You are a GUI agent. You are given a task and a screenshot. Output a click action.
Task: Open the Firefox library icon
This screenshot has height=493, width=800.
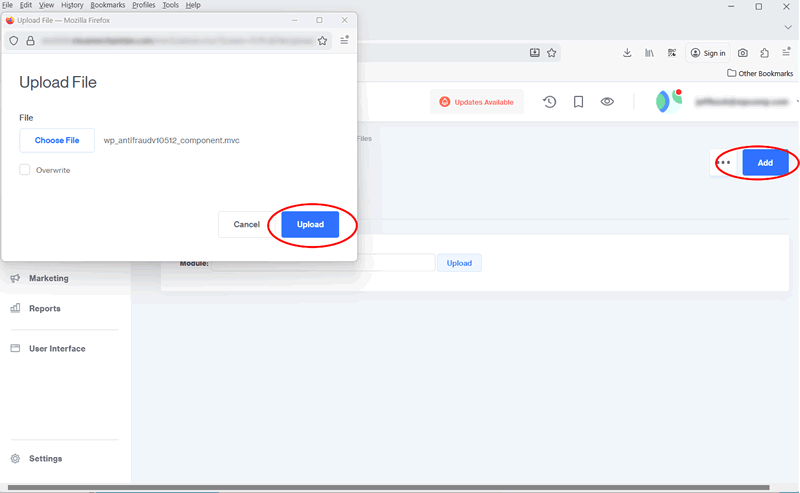[649, 53]
